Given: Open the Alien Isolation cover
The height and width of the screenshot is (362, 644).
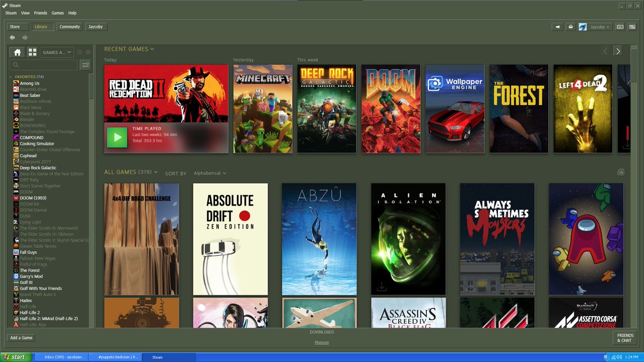Looking at the screenshot, I should point(408,239).
